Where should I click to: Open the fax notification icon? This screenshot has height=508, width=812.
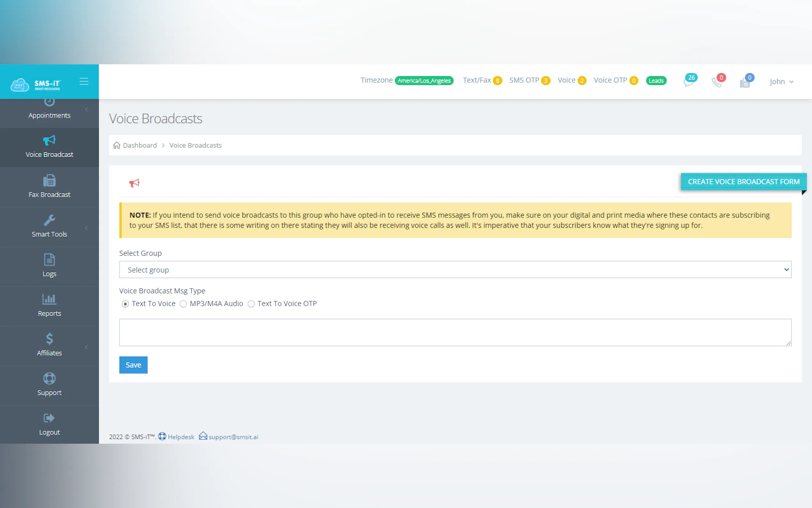(x=745, y=82)
